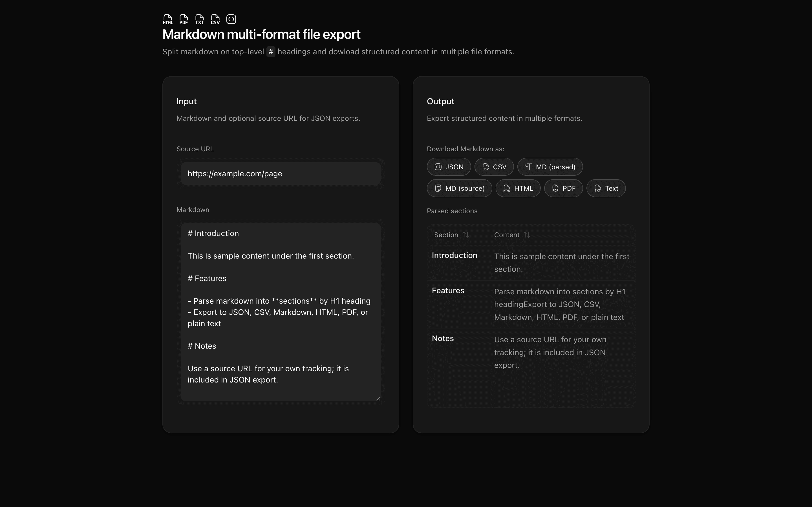Click the Source URL input field
This screenshot has height=507, width=812.
(281, 173)
